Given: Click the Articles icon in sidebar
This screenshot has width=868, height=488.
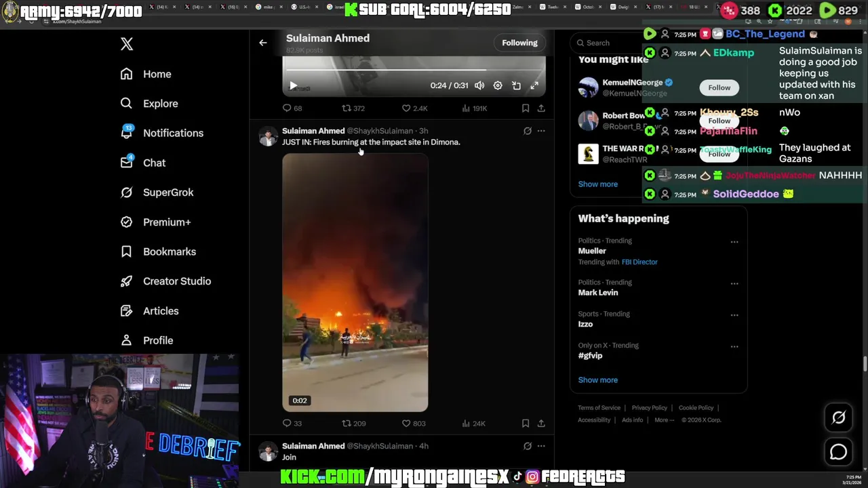Looking at the screenshot, I should point(126,311).
